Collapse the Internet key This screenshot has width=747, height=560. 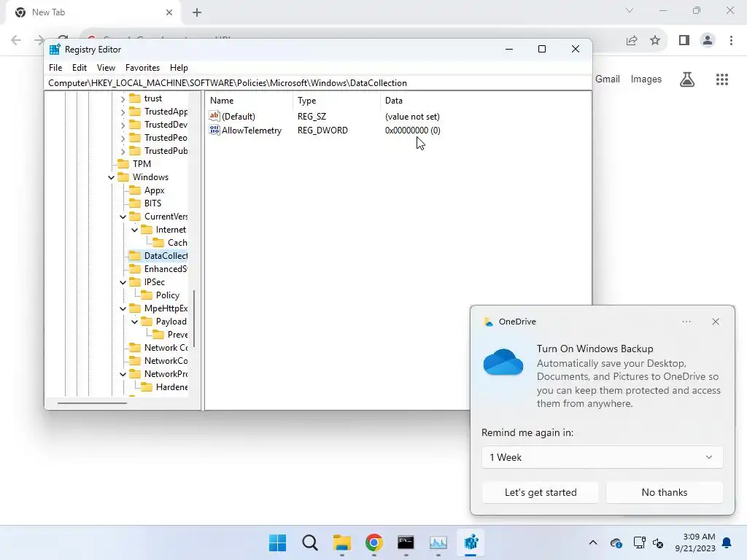[x=134, y=230]
